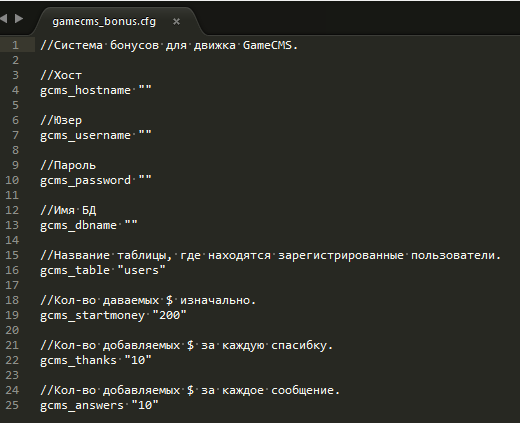Click the //Пароль comment line
The height and width of the screenshot is (423, 520).
68,165
